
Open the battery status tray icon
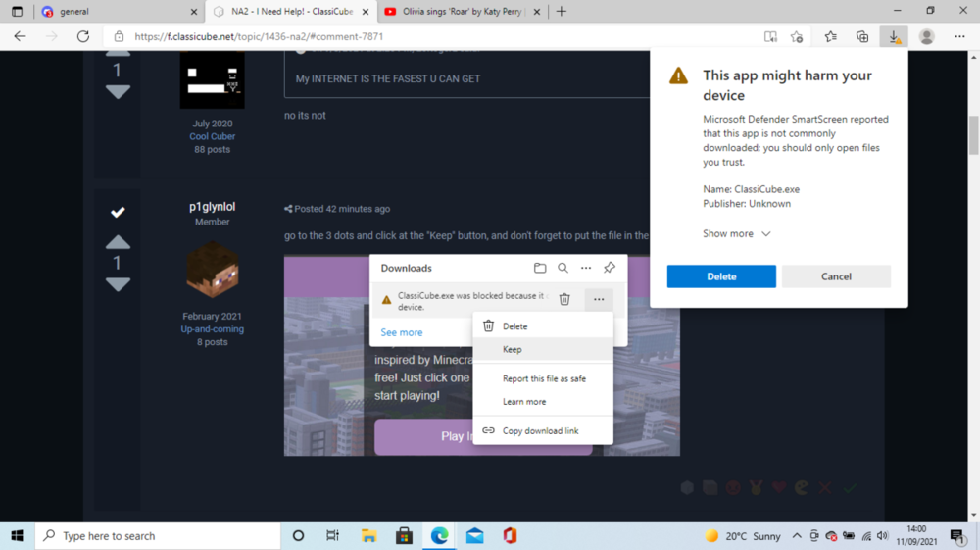click(x=849, y=535)
